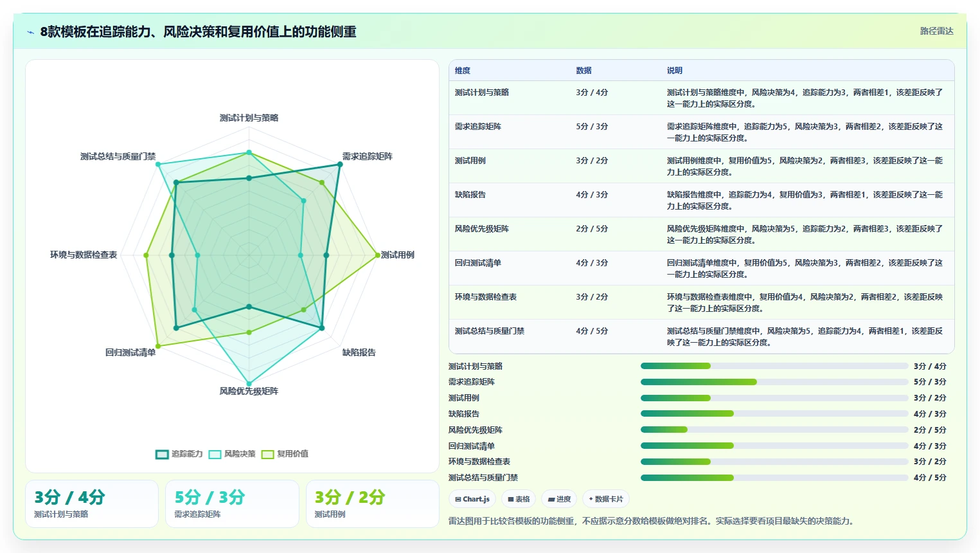Click the 测试总结与质量门禁 axis label on the radar
The width and height of the screenshot is (980, 553).
click(x=118, y=157)
